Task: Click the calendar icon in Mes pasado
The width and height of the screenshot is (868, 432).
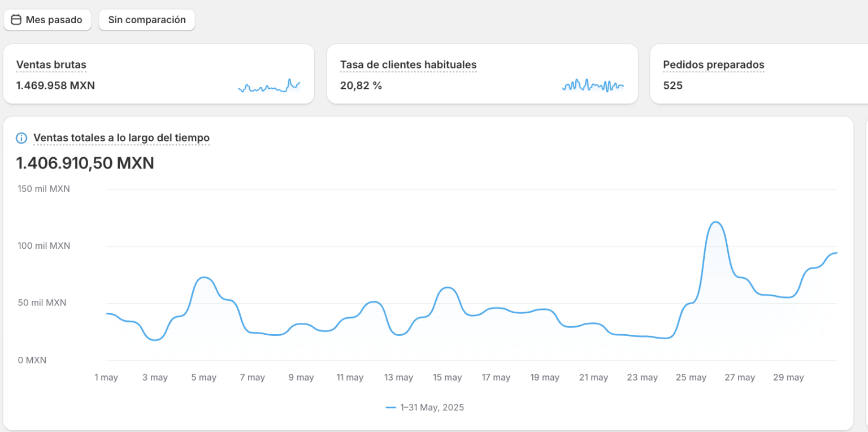Action: tap(16, 20)
